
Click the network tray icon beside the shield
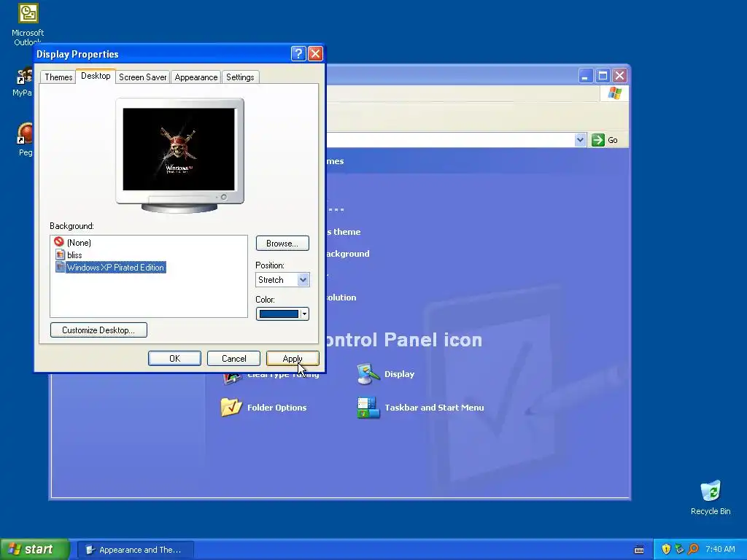pos(679,549)
